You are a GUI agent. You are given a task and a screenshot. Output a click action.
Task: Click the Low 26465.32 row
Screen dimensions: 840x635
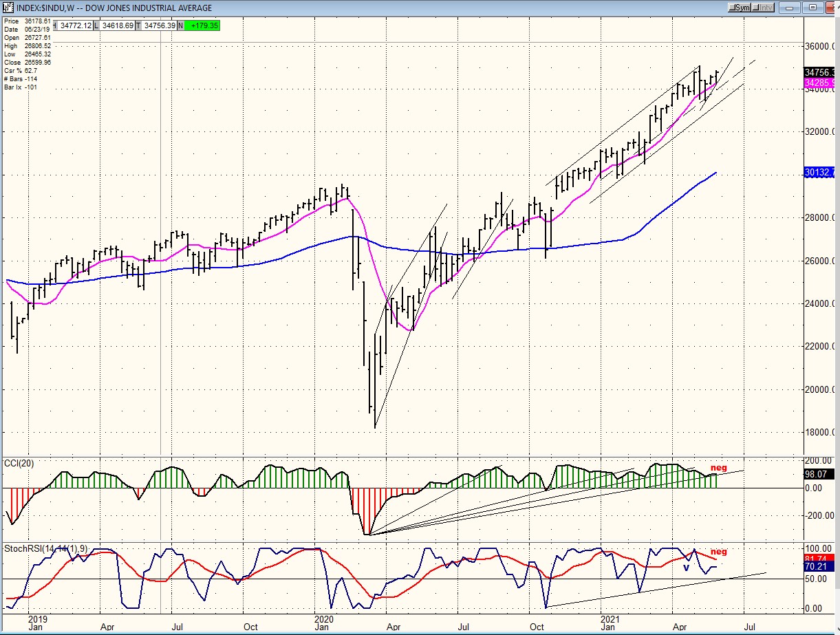pyautogui.click(x=27, y=54)
